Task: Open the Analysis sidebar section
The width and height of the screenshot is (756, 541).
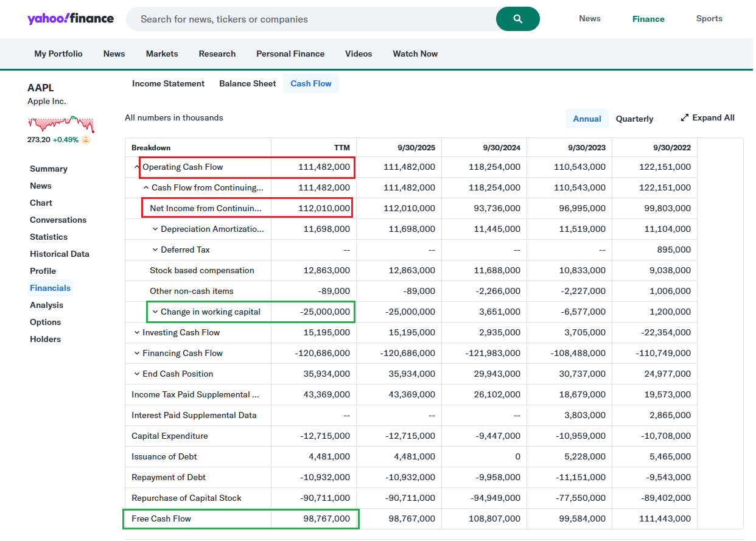Action: click(x=46, y=305)
